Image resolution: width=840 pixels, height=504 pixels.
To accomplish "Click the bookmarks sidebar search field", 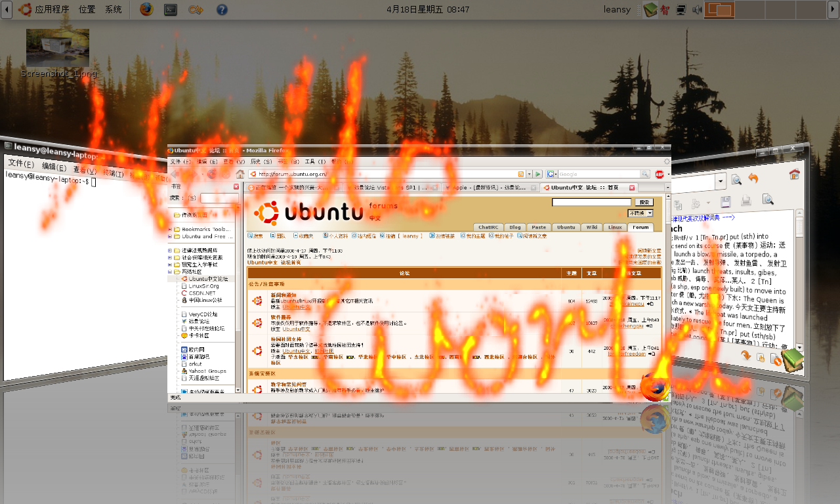I will pos(219,198).
